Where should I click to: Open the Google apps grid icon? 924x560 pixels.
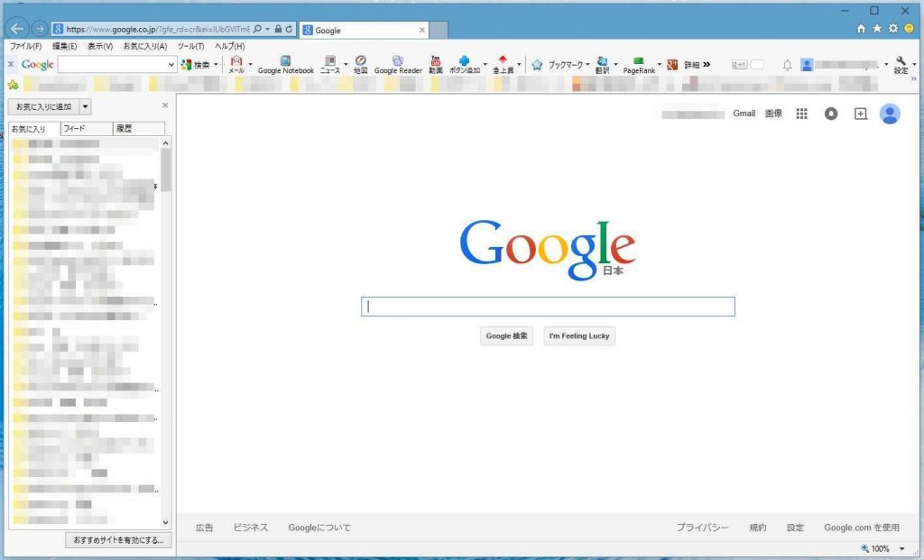(x=801, y=114)
